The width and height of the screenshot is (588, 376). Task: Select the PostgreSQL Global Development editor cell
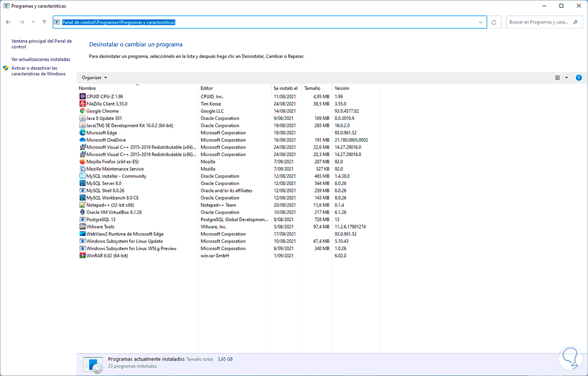tap(234, 219)
